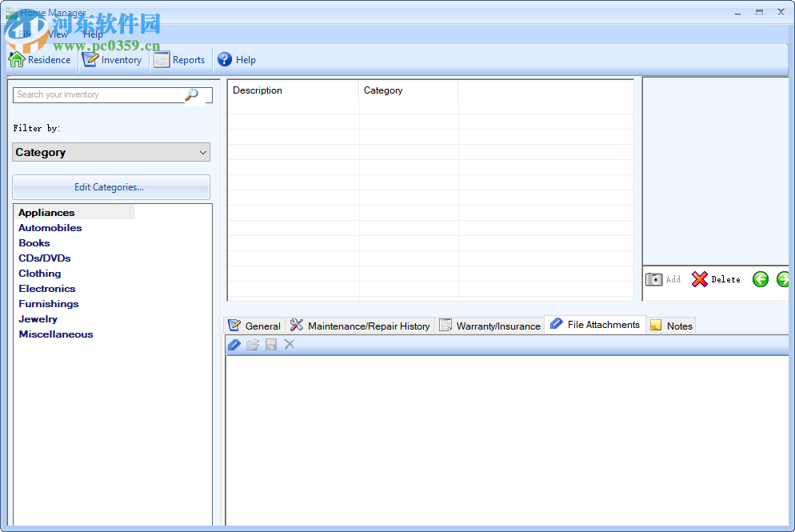
Task: Click the save attachment icon
Action: click(270, 344)
